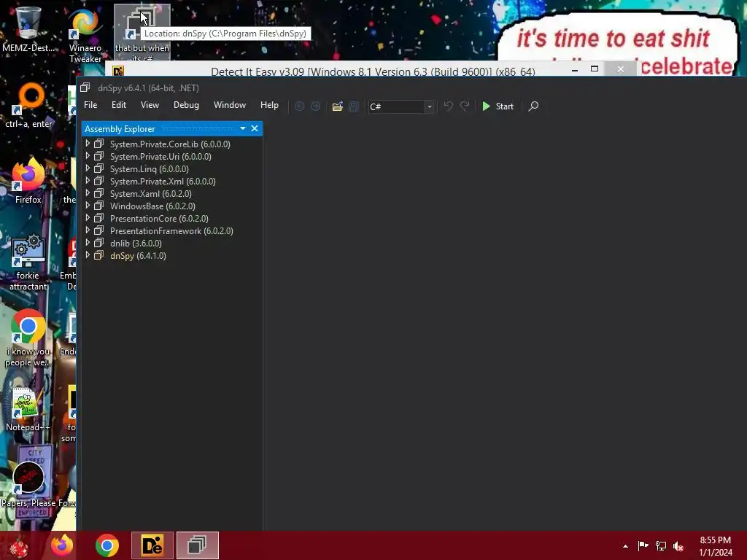Click the Navigate Forward toolbar icon

[315, 106]
